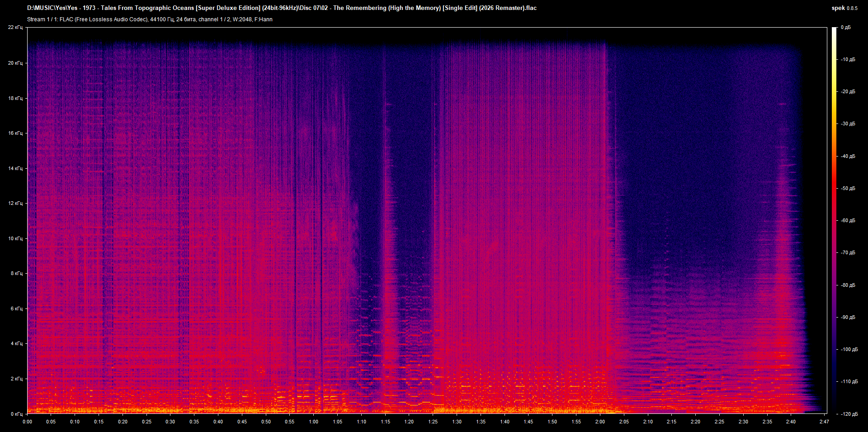Screen dimensions: 868x432
Task: Click the '20 кГц' frequency axis label
Action: point(15,63)
